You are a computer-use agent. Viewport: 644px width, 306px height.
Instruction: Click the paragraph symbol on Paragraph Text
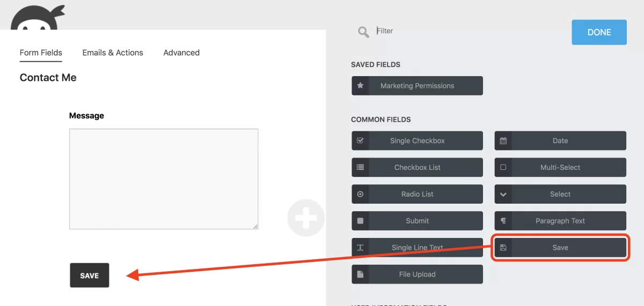pyautogui.click(x=503, y=221)
